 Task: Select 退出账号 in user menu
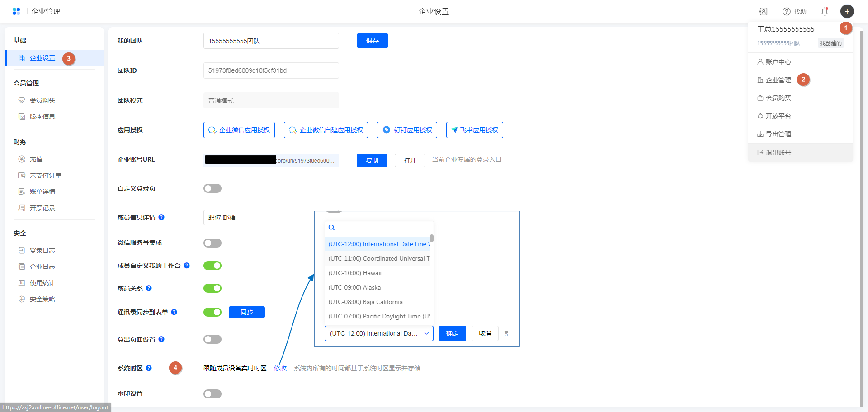[778, 153]
